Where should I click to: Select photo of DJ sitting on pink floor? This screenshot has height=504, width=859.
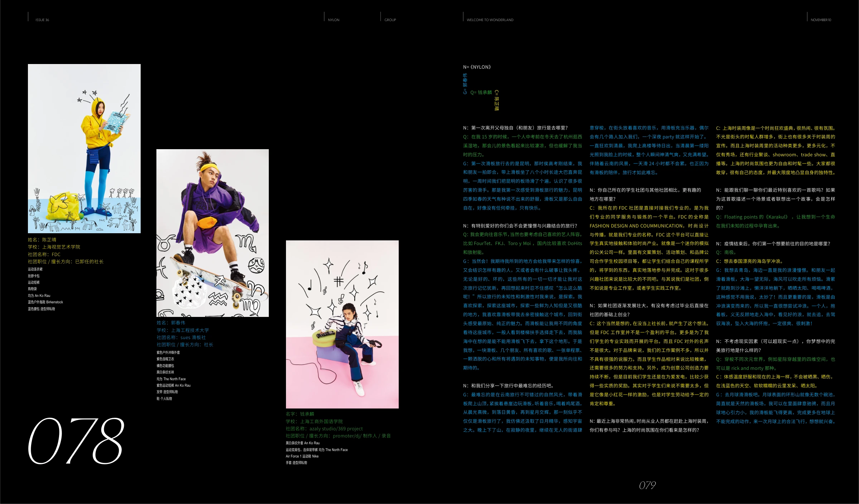(x=342, y=324)
